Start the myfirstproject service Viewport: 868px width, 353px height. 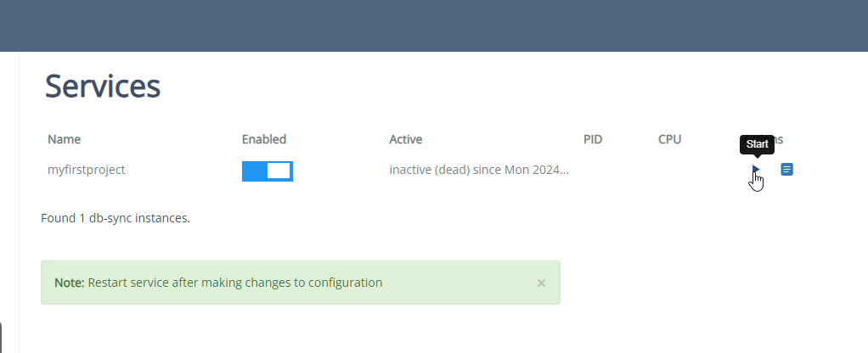tap(755, 170)
